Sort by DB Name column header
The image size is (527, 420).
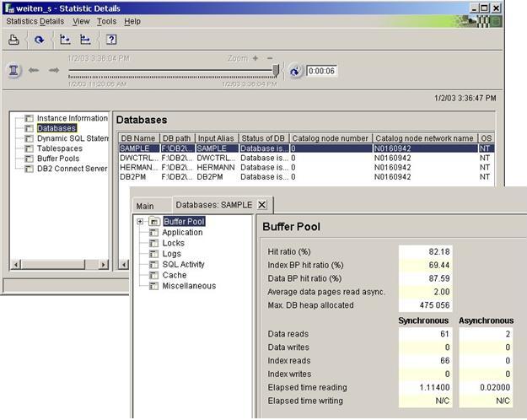[139, 138]
